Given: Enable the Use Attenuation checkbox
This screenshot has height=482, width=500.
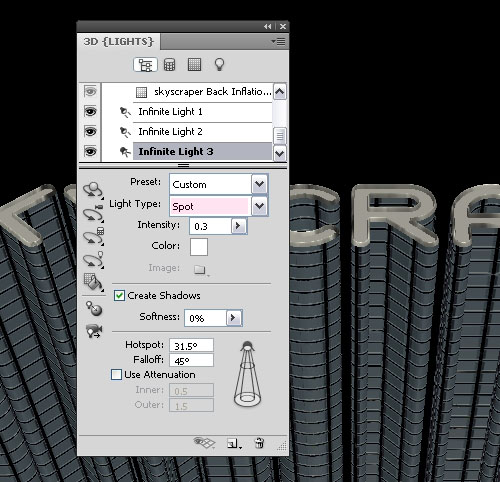Looking at the screenshot, I should click(116, 374).
